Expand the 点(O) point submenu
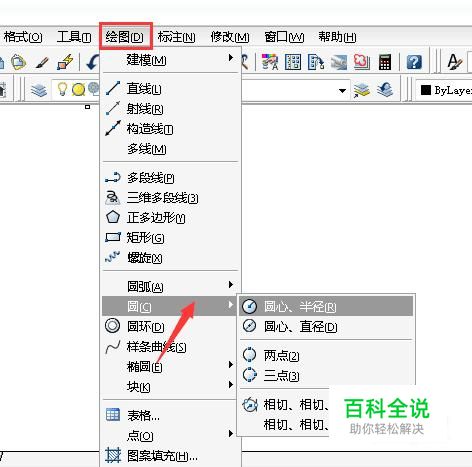The width and height of the screenshot is (472, 467). (169, 435)
